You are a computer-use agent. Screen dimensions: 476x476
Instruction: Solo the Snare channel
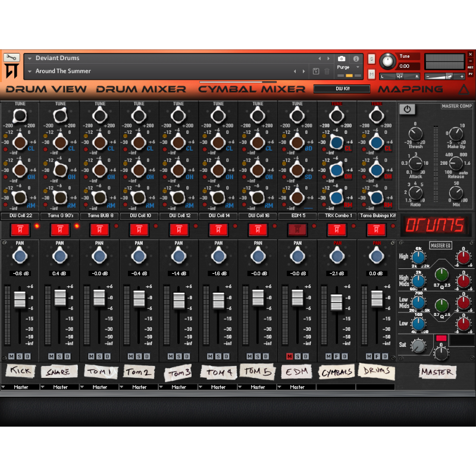click(x=59, y=356)
